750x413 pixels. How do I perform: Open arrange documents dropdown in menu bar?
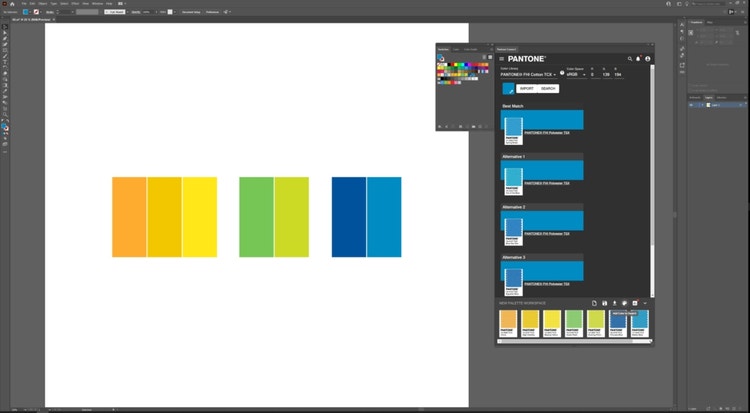pos(121,3)
